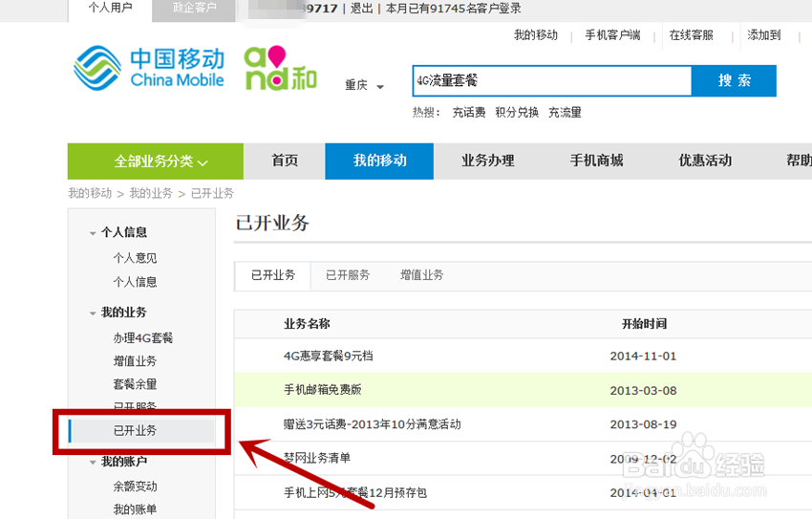The image size is (812, 519).
Task: Open 增值业务 in sidebar
Action: 135,361
